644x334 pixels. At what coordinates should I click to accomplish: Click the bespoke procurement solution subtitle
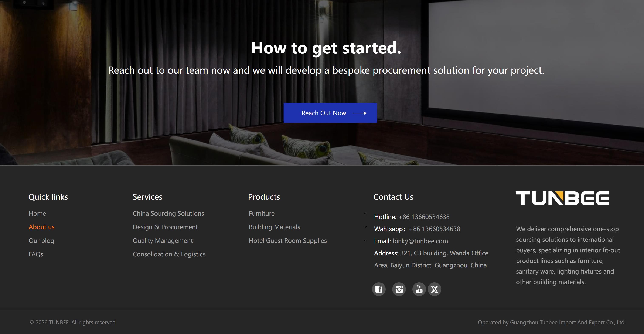pos(326,70)
